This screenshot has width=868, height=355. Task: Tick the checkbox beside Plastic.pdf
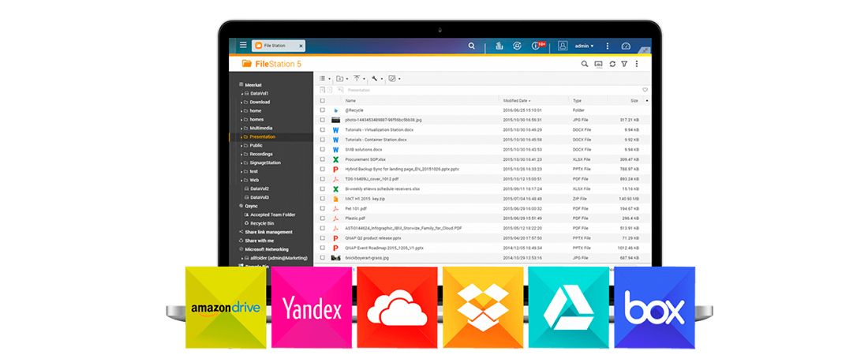(323, 219)
